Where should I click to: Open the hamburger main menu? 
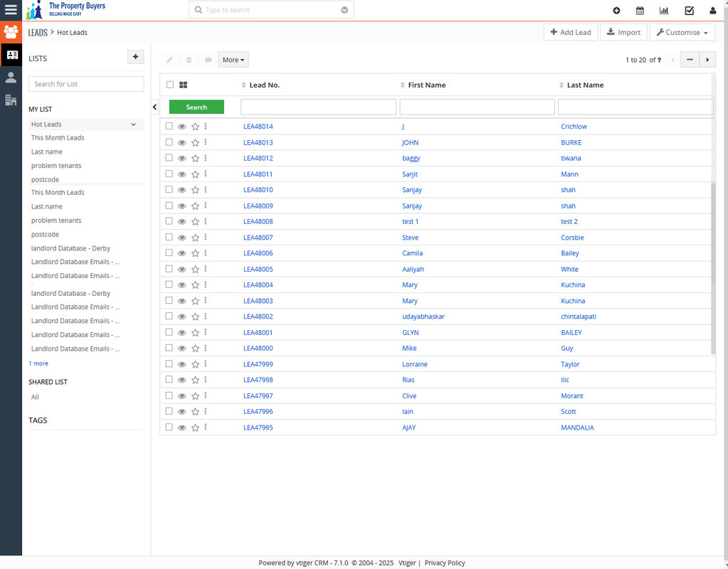click(11, 10)
